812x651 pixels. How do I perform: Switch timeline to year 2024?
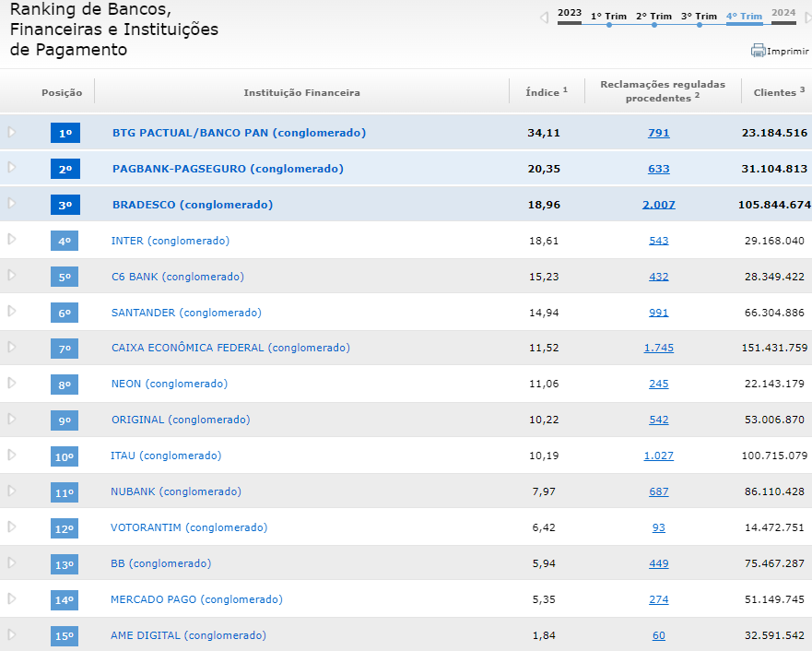[x=783, y=13]
